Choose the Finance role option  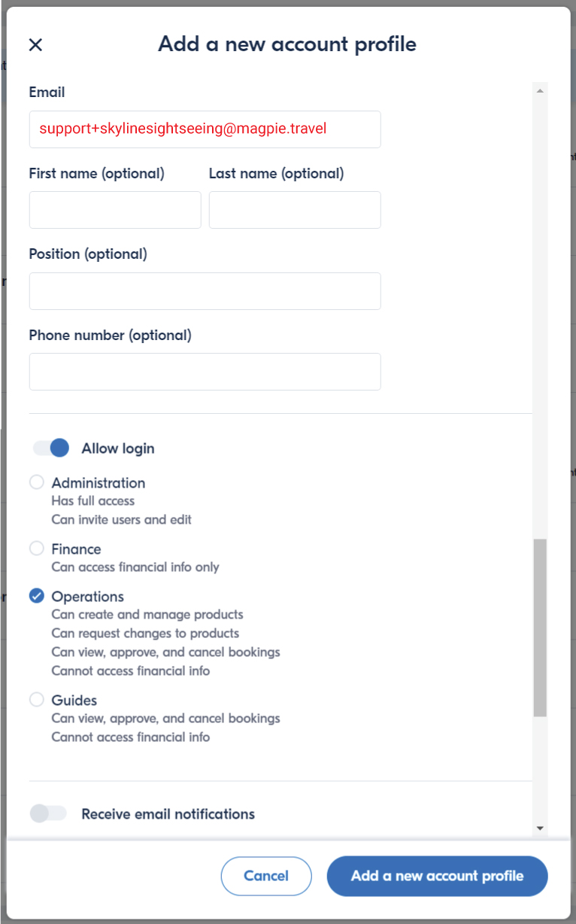point(37,549)
